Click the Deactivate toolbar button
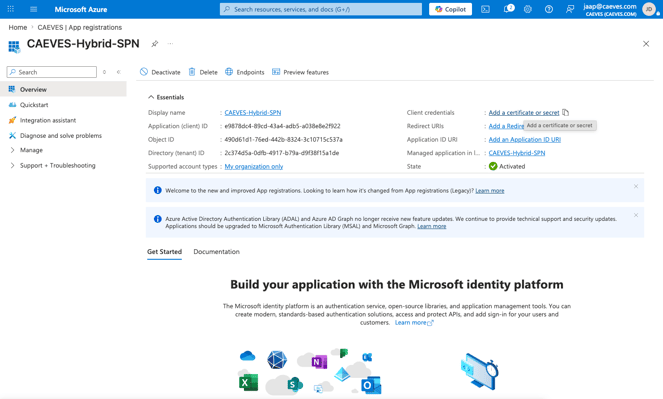 tap(160, 72)
